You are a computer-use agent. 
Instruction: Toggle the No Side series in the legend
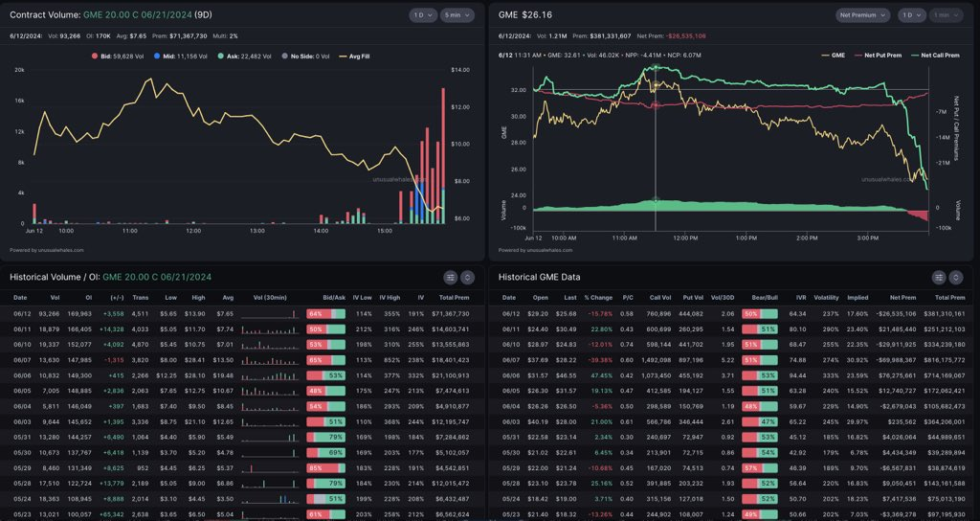coord(305,57)
